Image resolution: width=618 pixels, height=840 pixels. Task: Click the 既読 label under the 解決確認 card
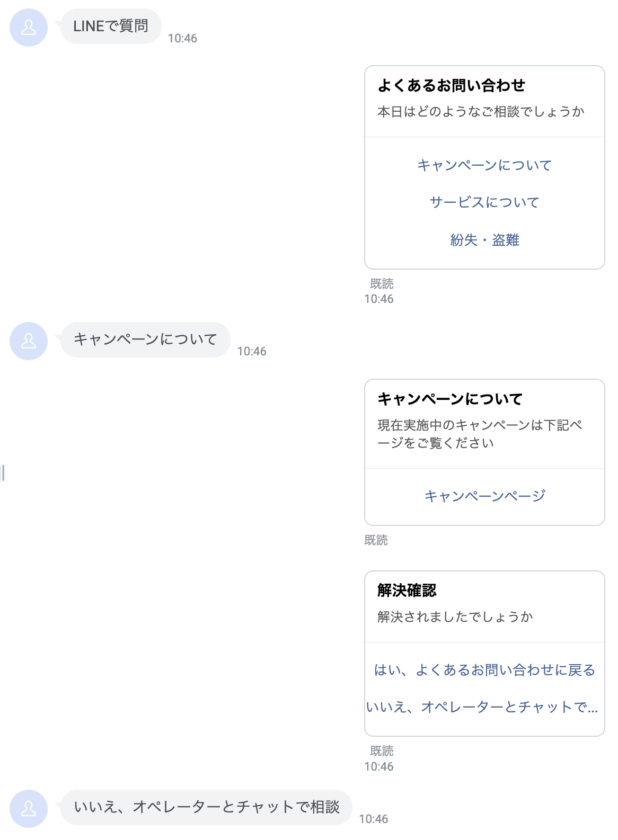(x=382, y=751)
